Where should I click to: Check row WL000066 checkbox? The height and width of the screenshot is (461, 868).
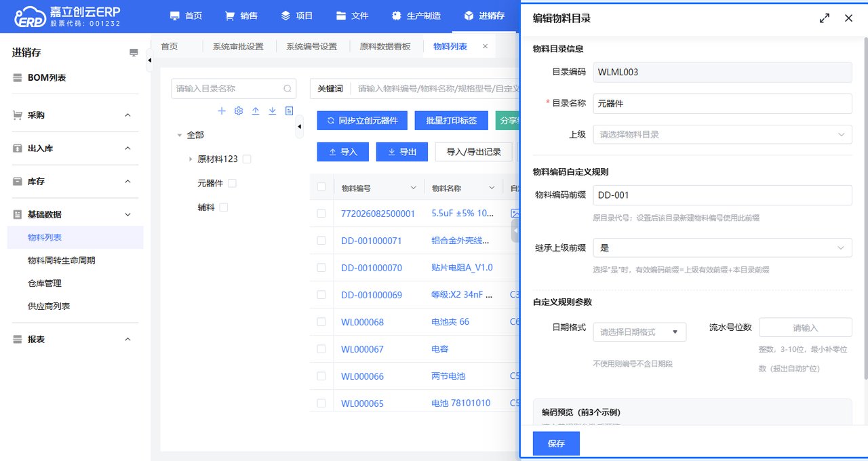[321, 376]
